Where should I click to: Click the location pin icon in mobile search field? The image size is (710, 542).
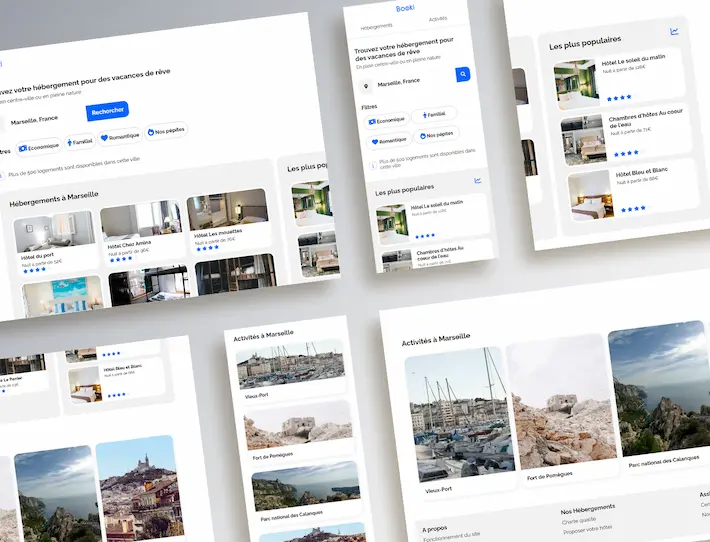pyautogui.click(x=366, y=86)
